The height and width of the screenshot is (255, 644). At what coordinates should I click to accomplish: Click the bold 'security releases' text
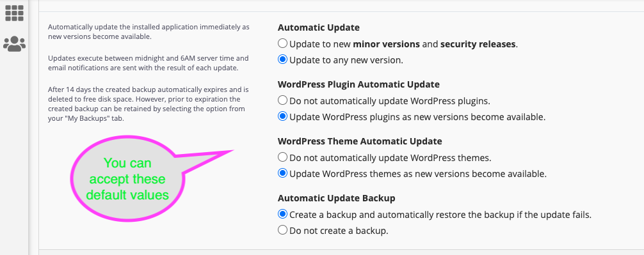[478, 44]
